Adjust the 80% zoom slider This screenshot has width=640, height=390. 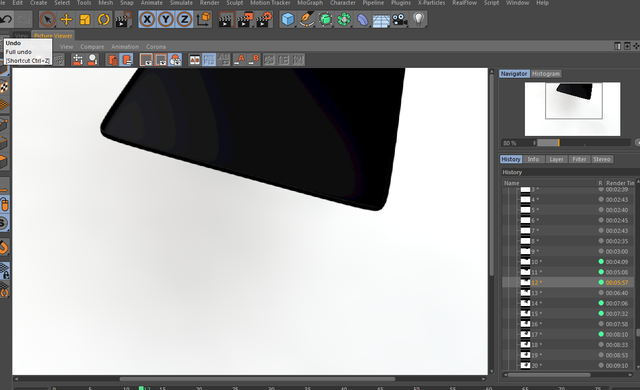pyautogui.click(x=584, y=143)
